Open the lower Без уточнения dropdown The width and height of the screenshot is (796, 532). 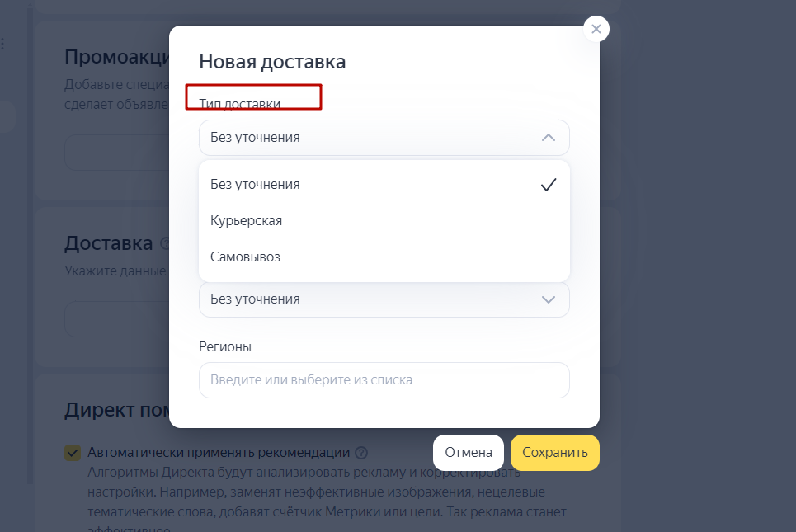(x=384, y=299)
